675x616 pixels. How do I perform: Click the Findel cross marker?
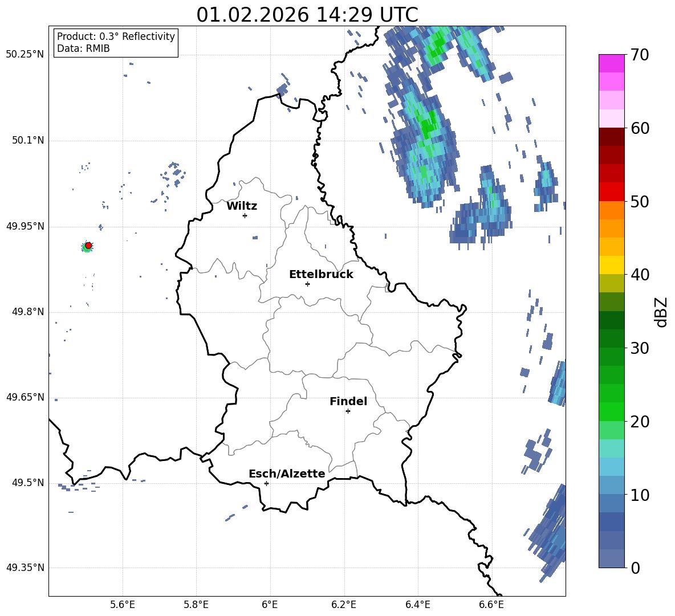(348, 411)
